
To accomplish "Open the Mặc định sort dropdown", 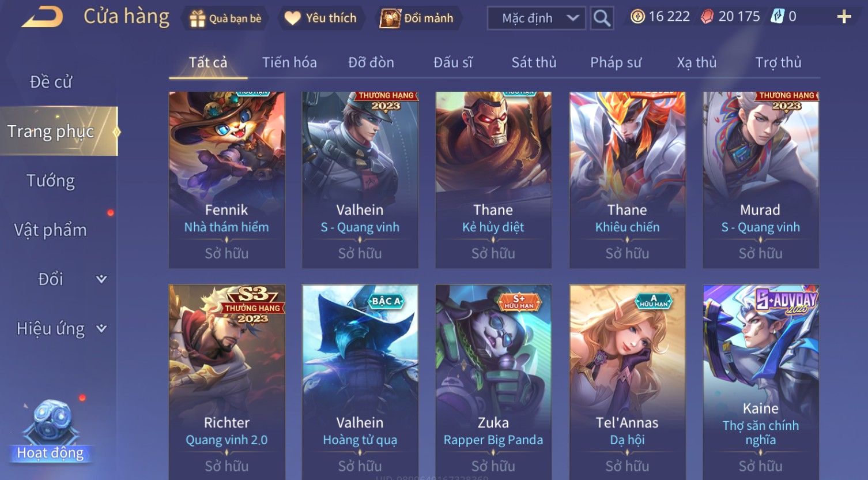I will coord(537,18).
